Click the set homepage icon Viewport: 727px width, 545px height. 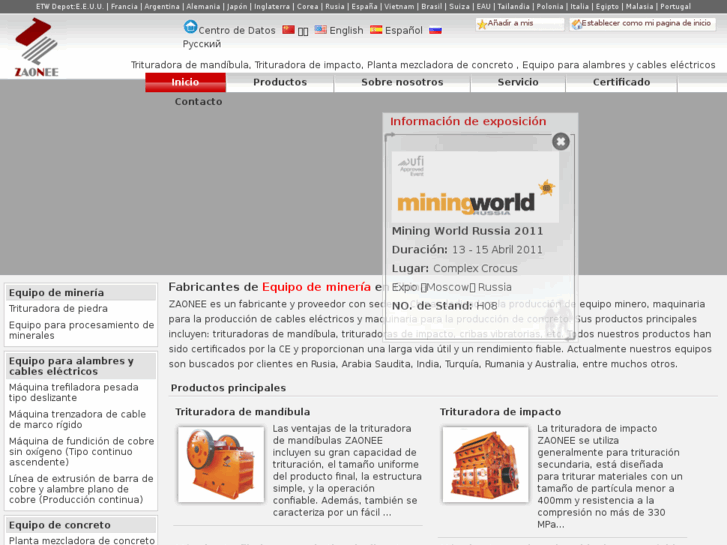click(x=576, y=24)
